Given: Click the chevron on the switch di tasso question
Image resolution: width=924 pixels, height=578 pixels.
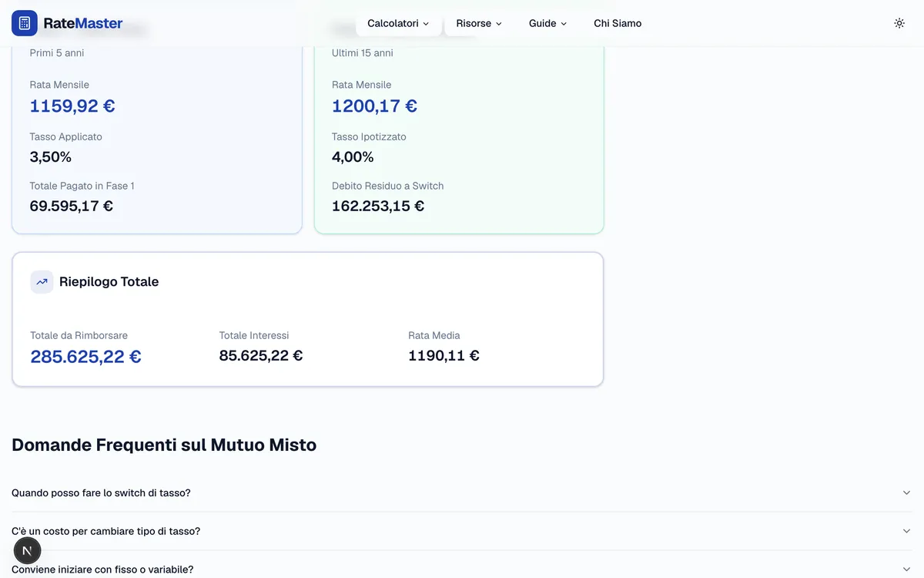Looking at the screenshot, I should tap(906, 492).
